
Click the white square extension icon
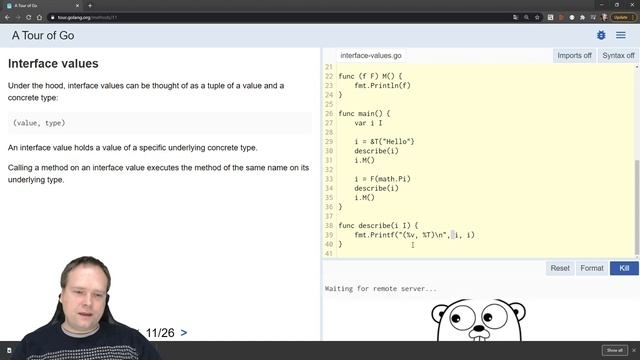550,18
